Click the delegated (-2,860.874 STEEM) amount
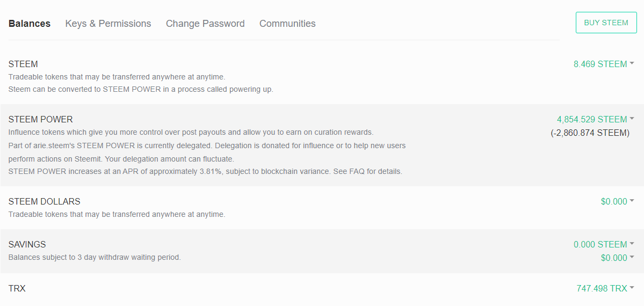Viewport: 644px width, 306px height. (590, 133)
